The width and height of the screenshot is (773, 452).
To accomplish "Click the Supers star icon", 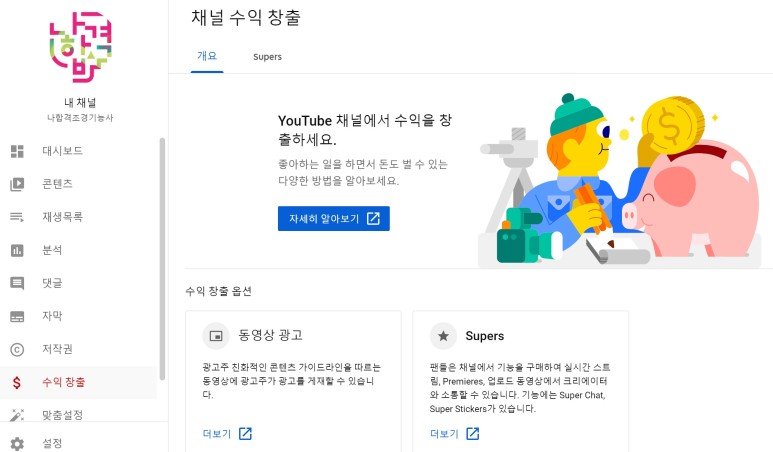I will pos(443,336).
